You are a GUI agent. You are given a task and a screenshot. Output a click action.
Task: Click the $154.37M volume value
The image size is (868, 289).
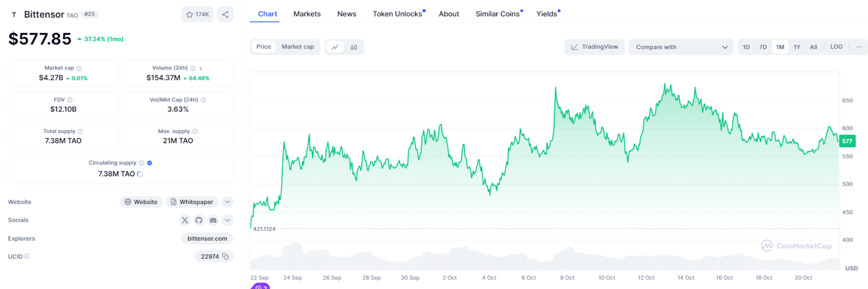(163, 78)
